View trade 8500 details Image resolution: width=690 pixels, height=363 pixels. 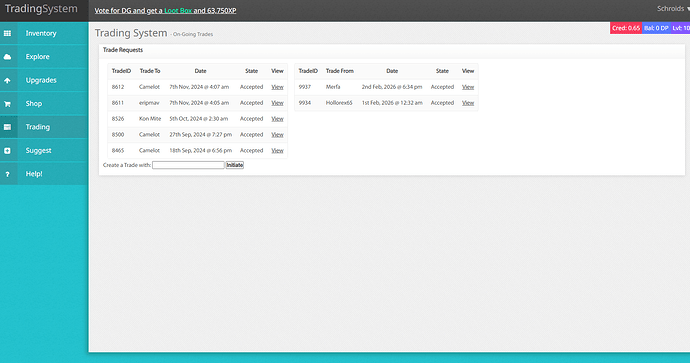[277, 135]
